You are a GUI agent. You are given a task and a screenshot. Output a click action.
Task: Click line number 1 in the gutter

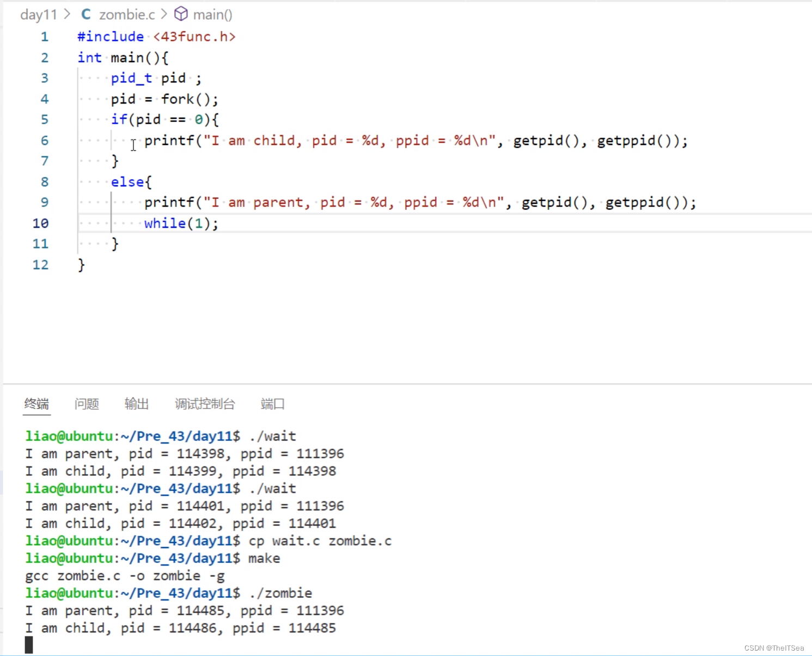45,37
